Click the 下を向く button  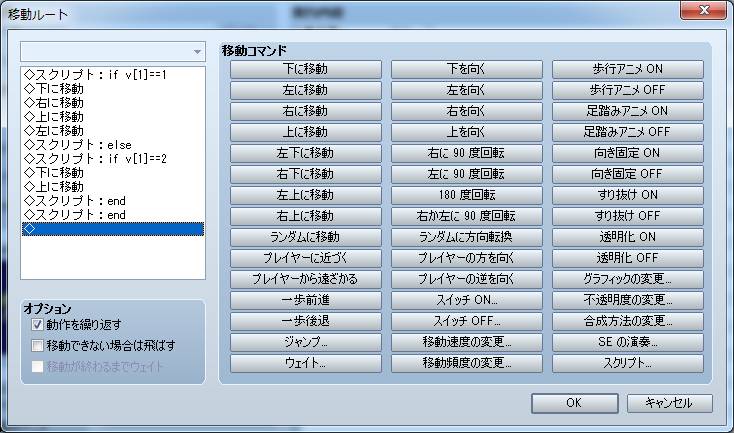(467, 69)
